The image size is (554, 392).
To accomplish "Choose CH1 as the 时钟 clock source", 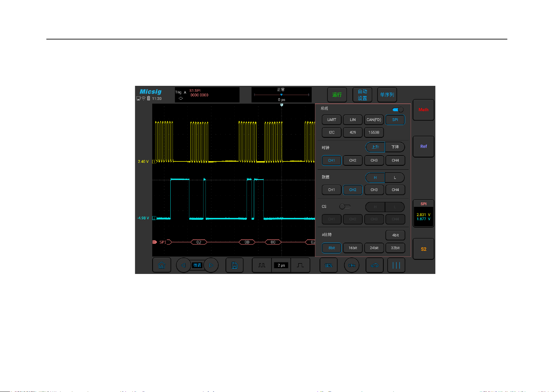I will (x=331, y=160).
